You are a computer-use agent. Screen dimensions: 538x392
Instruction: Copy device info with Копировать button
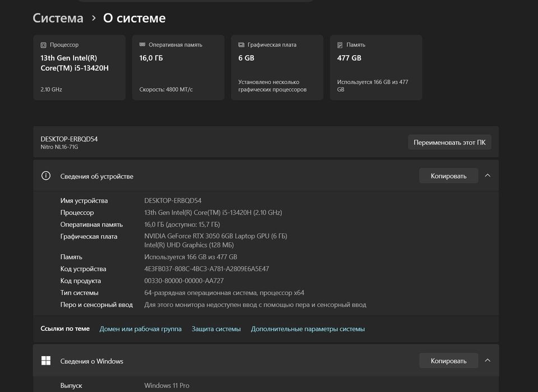point(448,176)
